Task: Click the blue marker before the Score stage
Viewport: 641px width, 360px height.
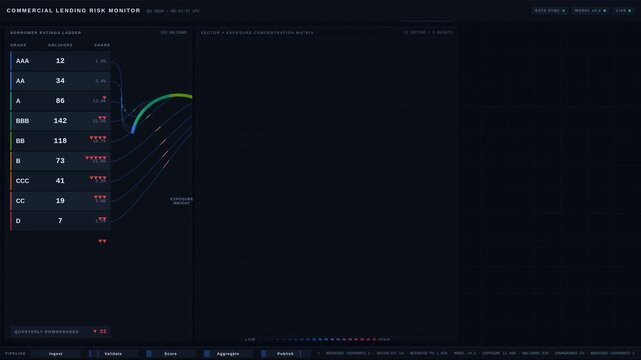Action: (149, 354)
